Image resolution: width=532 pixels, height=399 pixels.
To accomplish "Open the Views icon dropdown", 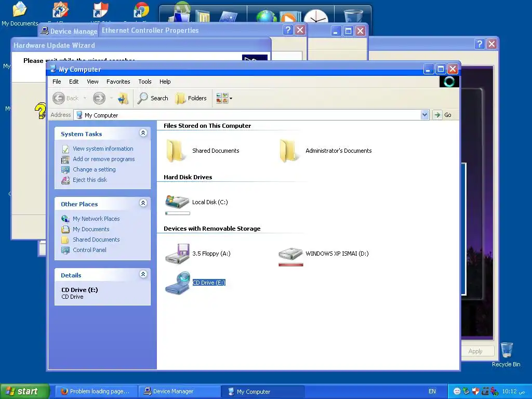I will pyautogui.click(x=224, y=98).
